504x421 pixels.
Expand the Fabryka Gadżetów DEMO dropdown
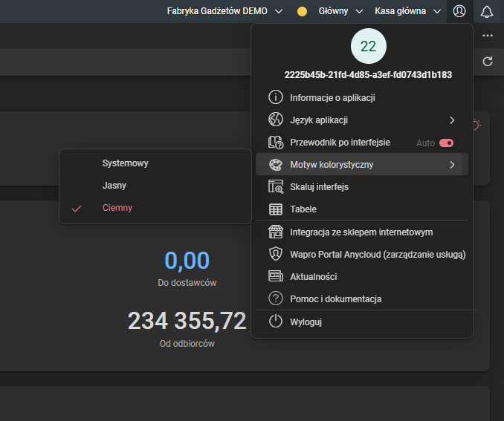click(225, 11)
